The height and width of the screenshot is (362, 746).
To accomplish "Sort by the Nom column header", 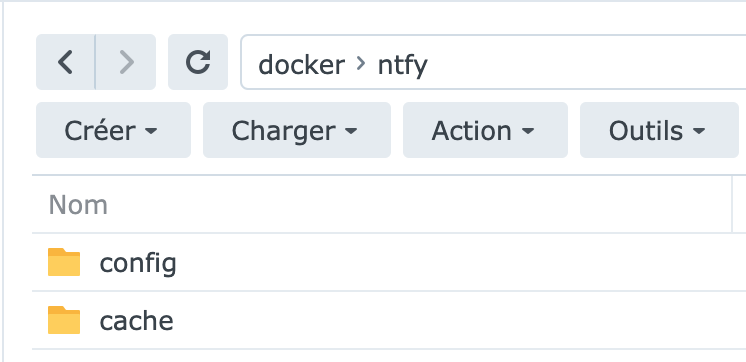I will click(78, 205).
